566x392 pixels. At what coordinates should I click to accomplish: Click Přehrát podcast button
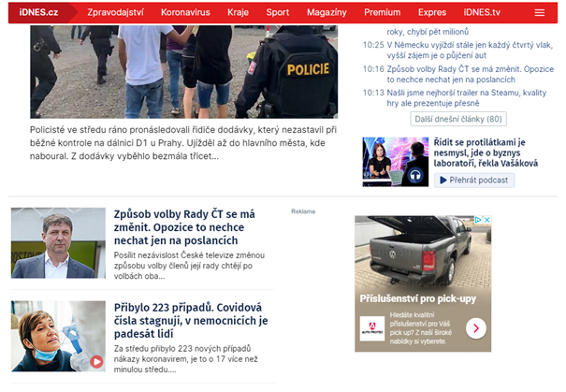(474, 181)
